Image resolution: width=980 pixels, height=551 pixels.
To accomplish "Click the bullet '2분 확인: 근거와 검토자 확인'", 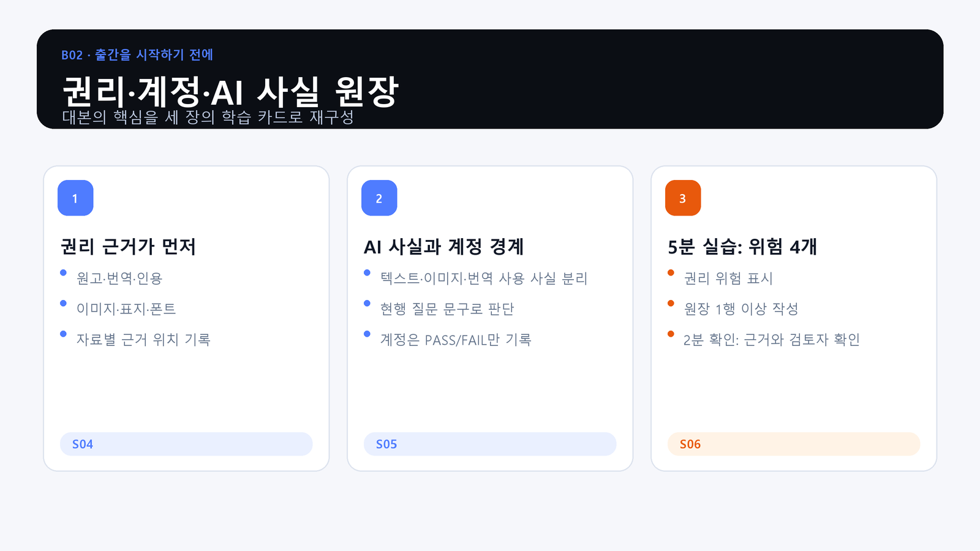I will click(x=772, y=339).
